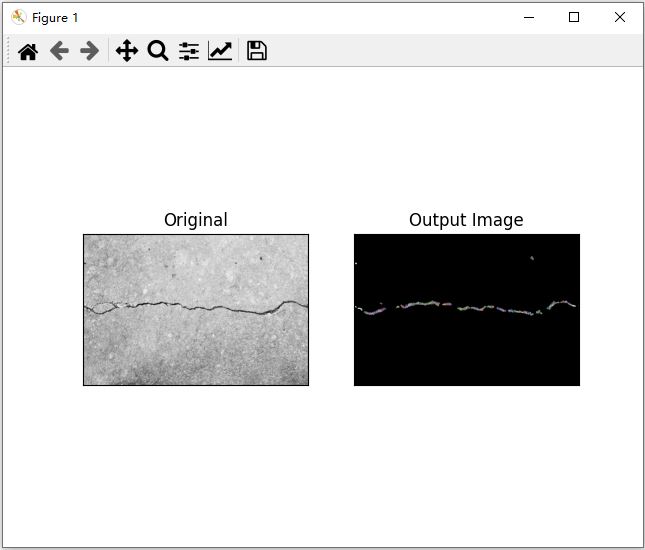Click the matplotlib icon in the title bar

click(19, 17)
